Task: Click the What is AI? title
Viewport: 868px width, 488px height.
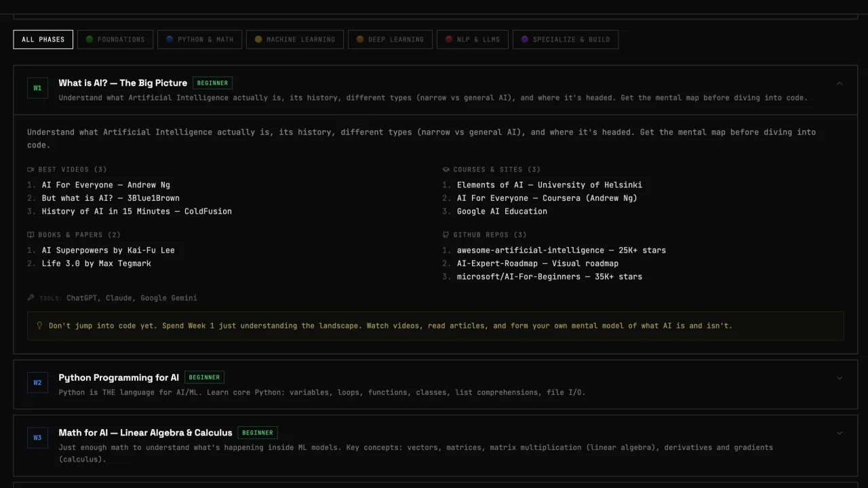Action: 123,83
